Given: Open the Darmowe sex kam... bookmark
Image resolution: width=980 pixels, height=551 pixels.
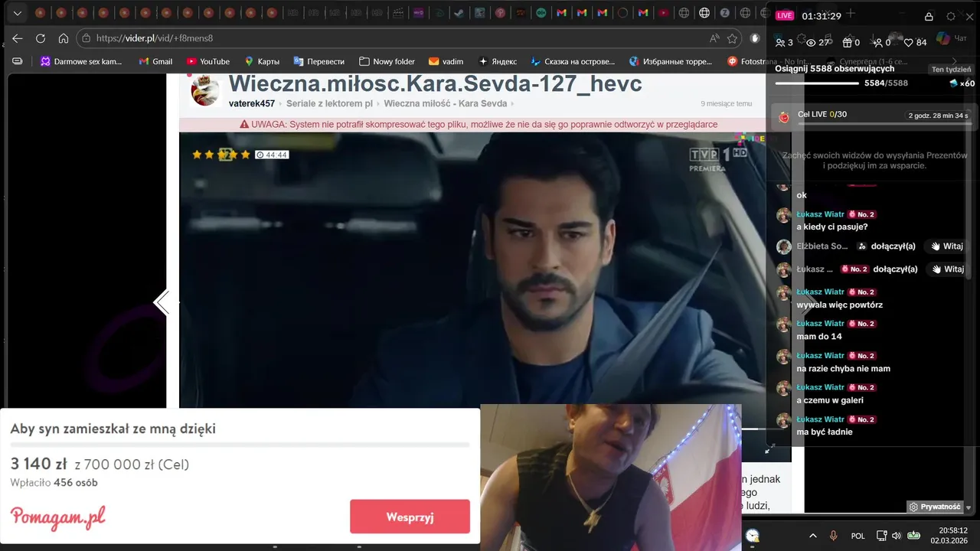Looking at the screenshot, I should point(81,61).
